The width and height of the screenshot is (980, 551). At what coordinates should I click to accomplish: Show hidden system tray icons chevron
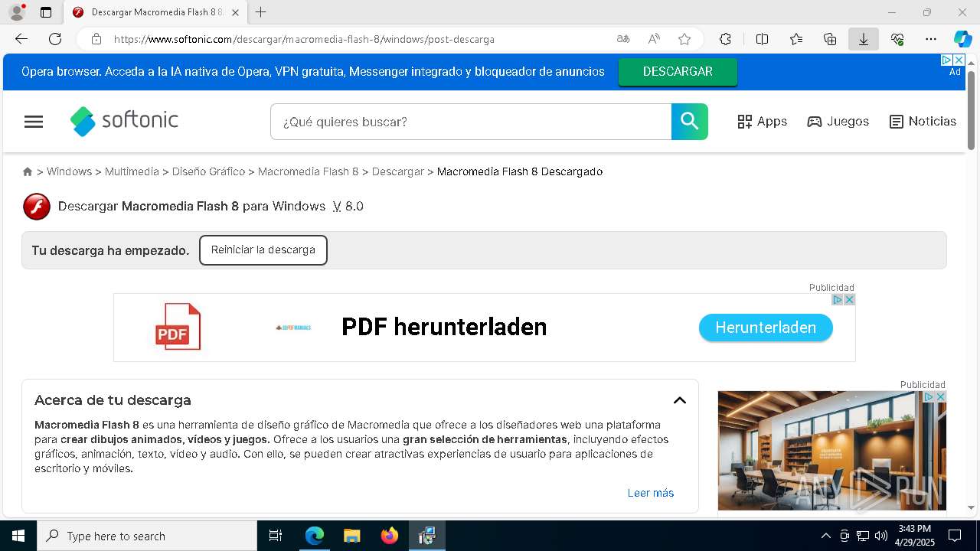tap(825, 536)
